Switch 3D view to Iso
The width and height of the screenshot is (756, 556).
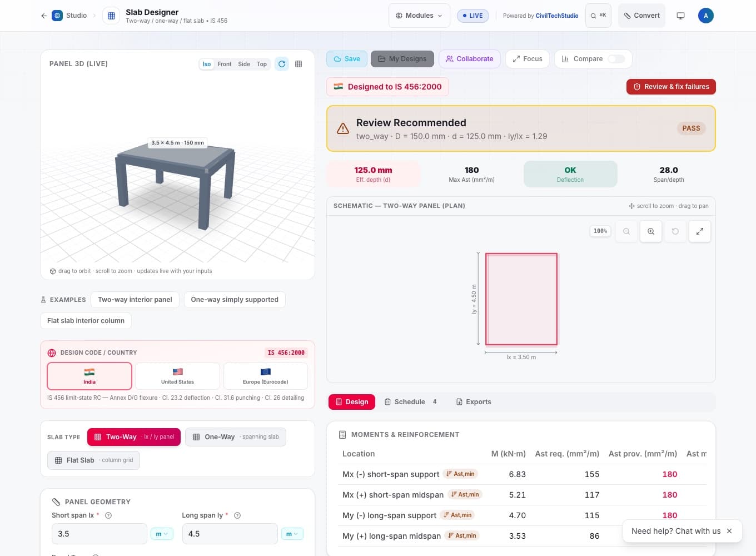click(x=207, y=64)
